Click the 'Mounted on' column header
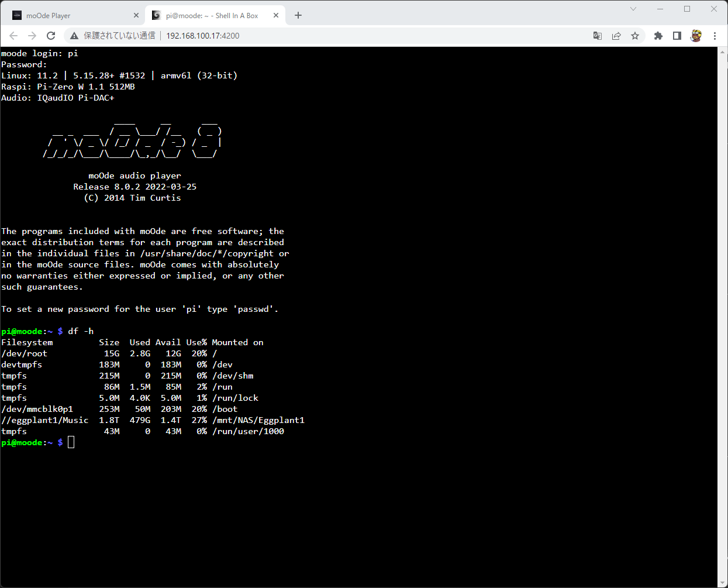 pyautogui.click(x=238, y=342)
